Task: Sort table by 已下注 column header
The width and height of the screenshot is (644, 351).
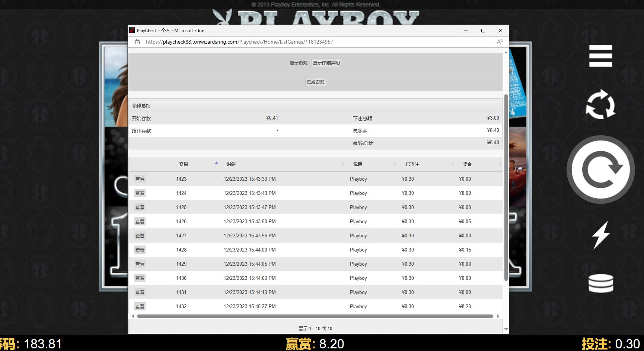Action: click(x=412, y=164)
